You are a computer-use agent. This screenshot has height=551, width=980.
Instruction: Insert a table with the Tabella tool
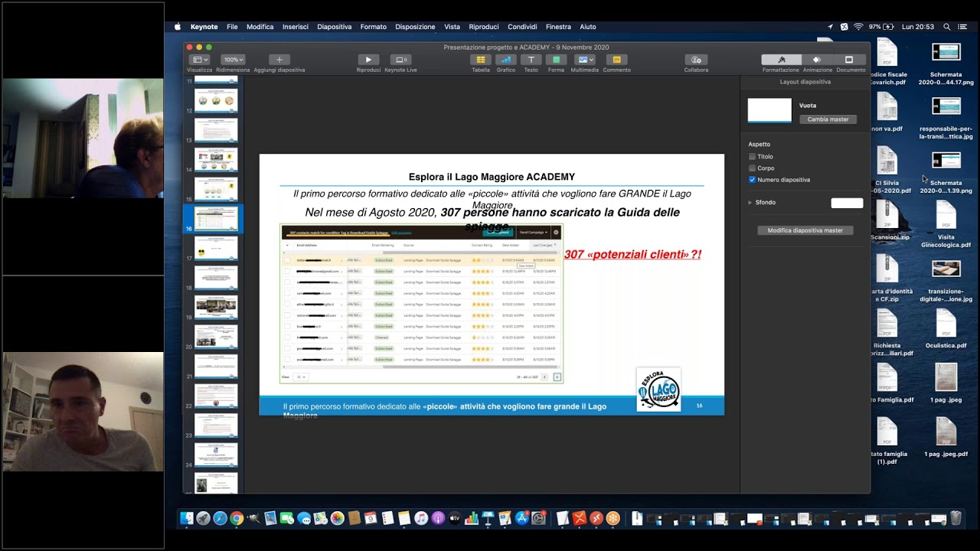tap(481, 60)
